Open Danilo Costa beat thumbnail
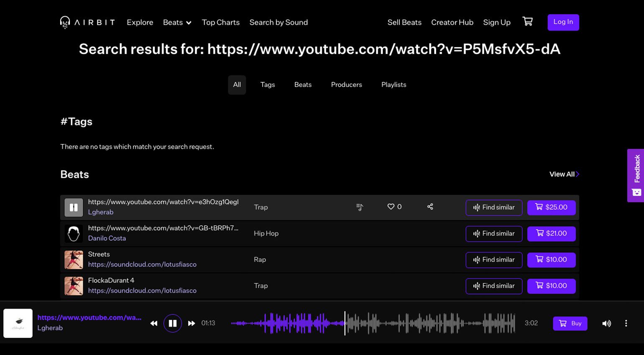Image resolution: width=644 pixels, height=355 pixels. [74, 234]
